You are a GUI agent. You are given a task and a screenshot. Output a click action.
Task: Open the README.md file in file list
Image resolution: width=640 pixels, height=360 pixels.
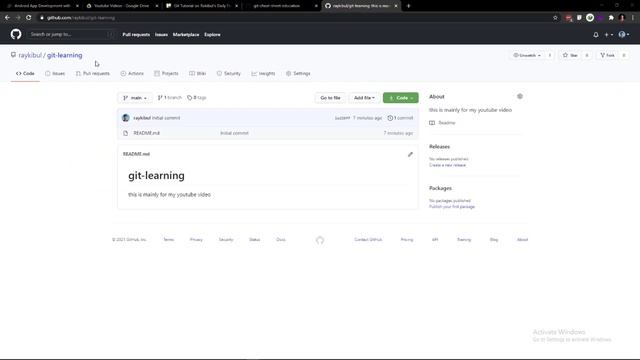tap(147, 133)
